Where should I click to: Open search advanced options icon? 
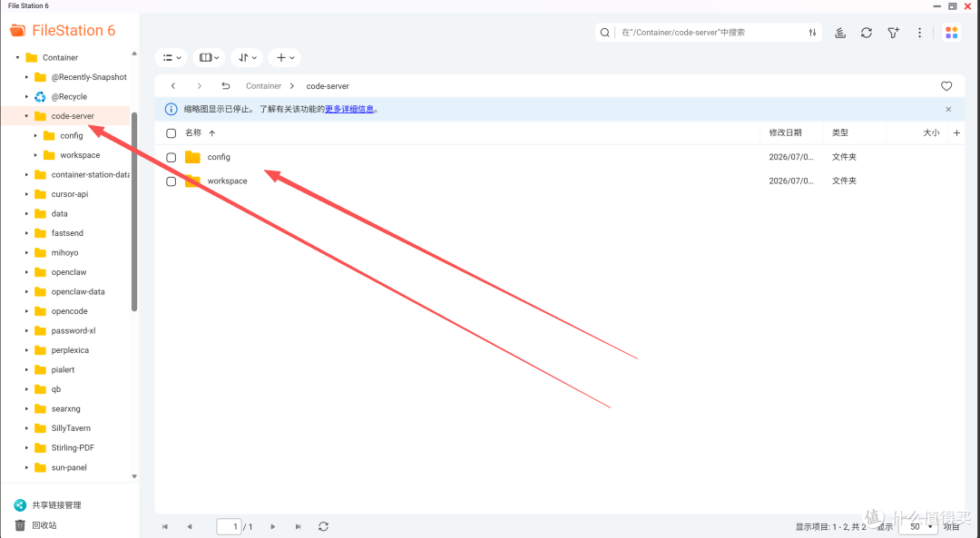click(812, 33)
